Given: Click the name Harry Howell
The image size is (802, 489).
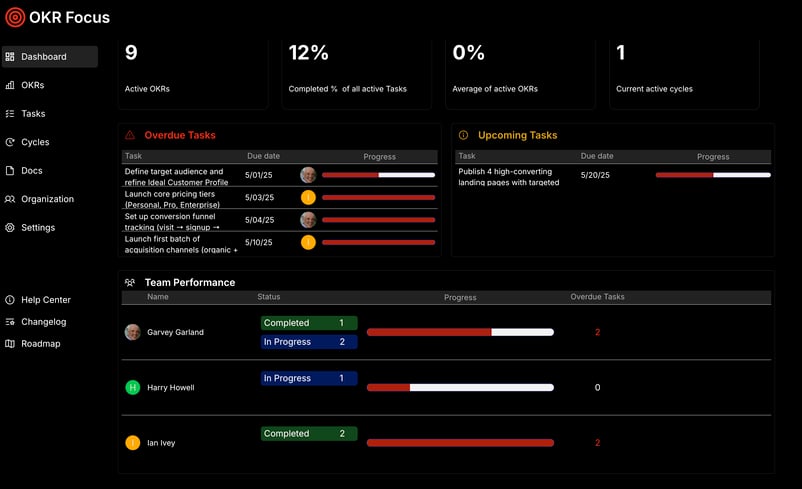Looking at the screenshot, I should 171,387.
